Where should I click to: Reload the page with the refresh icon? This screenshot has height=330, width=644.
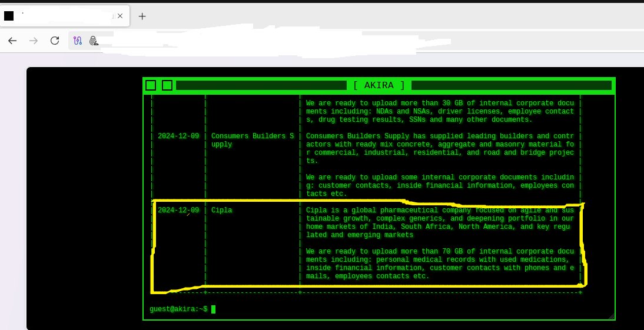coord(55,41)
